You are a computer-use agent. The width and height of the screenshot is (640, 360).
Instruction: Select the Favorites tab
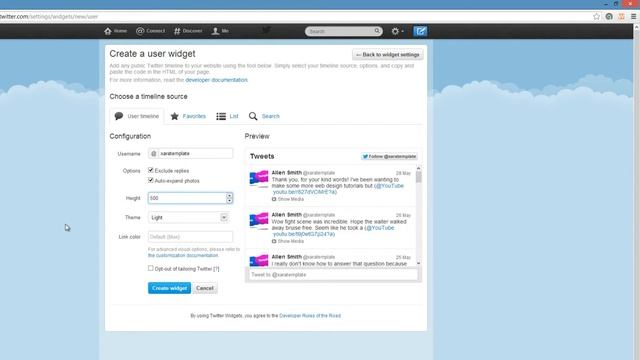click(188, 116)
